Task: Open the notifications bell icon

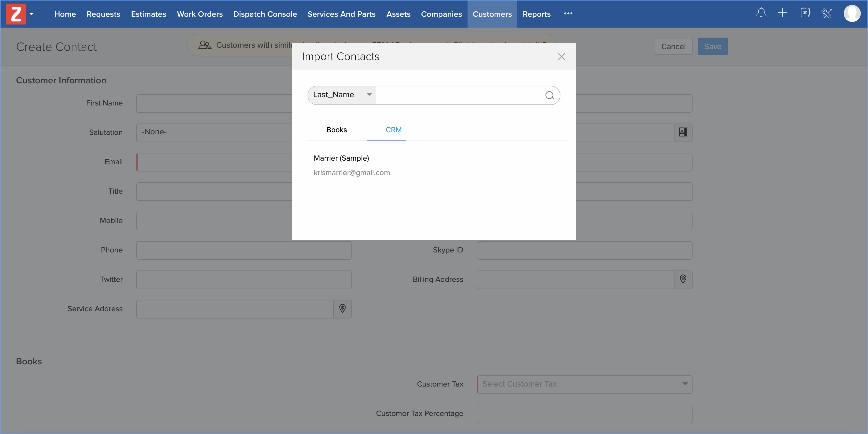Action: (761, 13)
